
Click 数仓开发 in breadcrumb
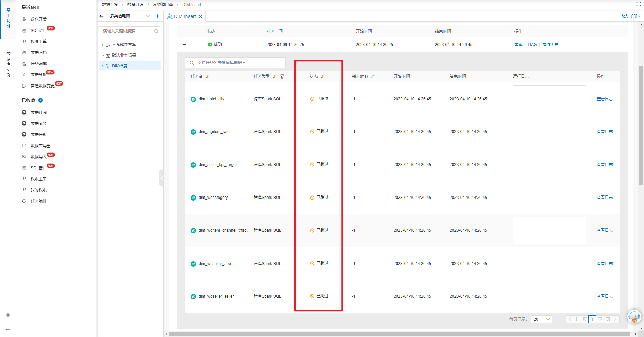[136, 5]
